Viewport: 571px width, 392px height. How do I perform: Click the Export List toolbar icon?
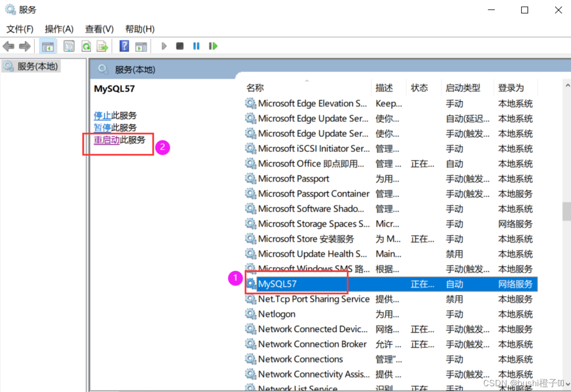[x=102, y=46]
